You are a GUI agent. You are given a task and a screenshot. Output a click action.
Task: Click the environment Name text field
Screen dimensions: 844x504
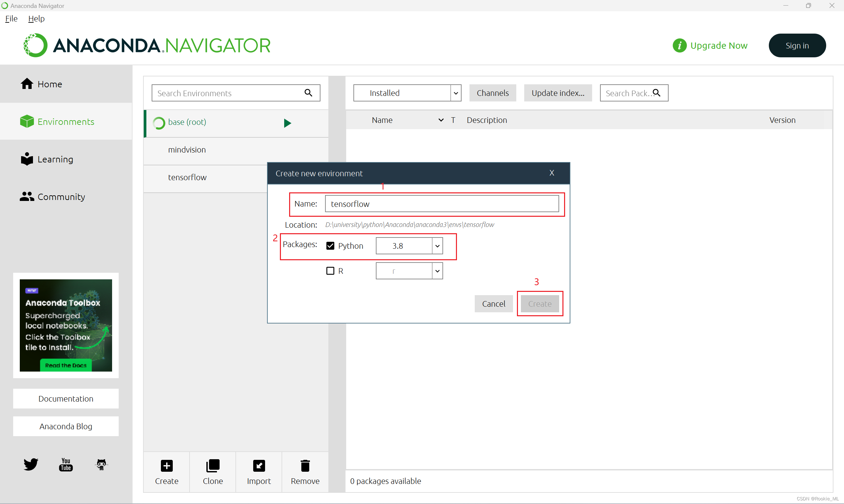click(441, 204)
